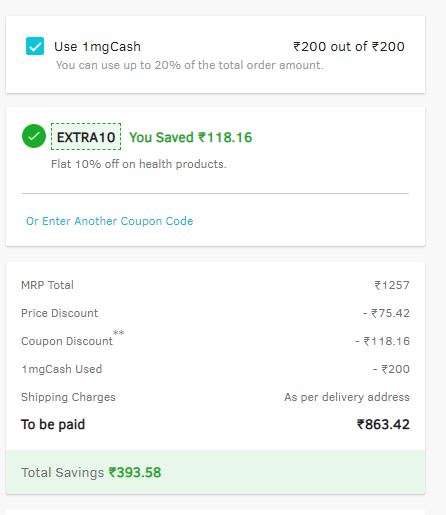Select the MRP Total row
The height and width of the screenshot is (515, 446).
coord(215,285)
